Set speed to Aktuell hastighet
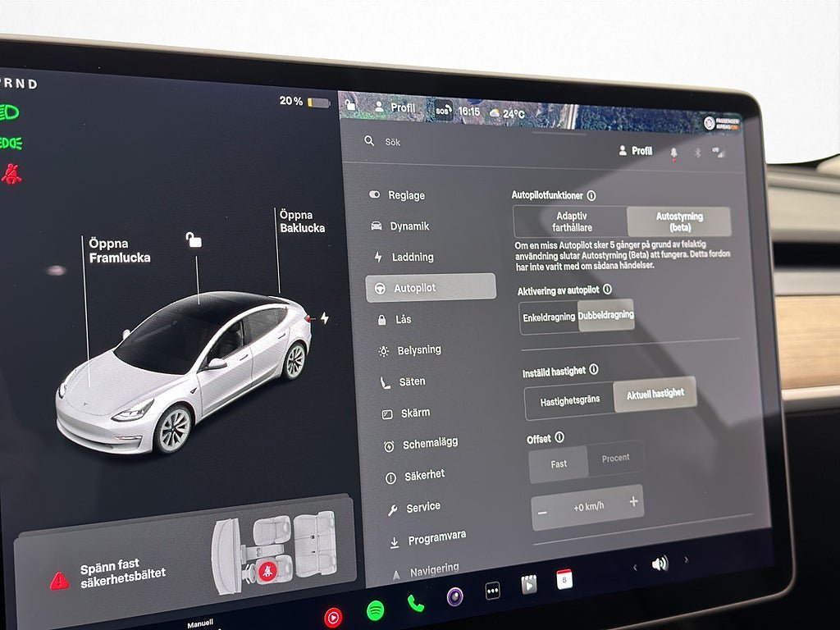Viewport: 840px width, 630px height. coord(655,394)
